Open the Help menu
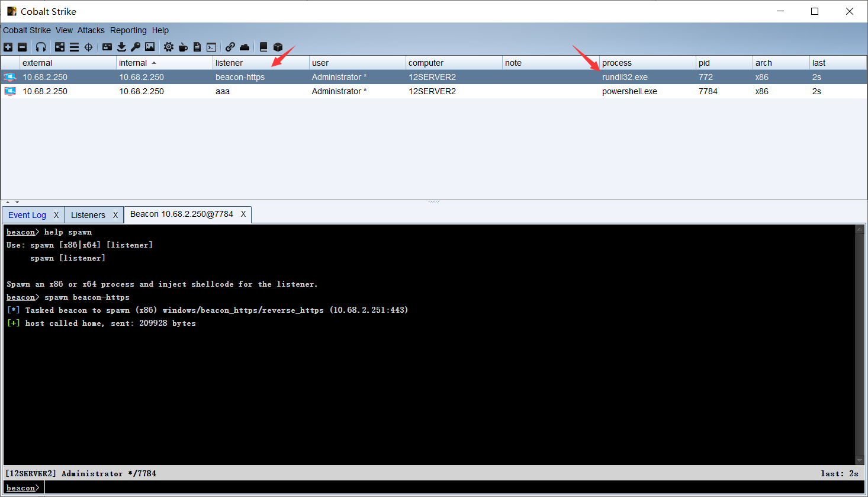868x497 pixels. (x=160, y=30)
